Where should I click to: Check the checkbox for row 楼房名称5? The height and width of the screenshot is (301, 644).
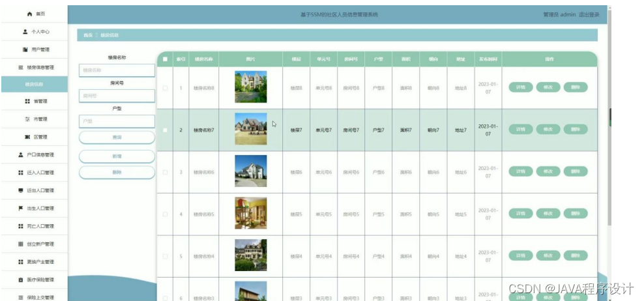165,214
